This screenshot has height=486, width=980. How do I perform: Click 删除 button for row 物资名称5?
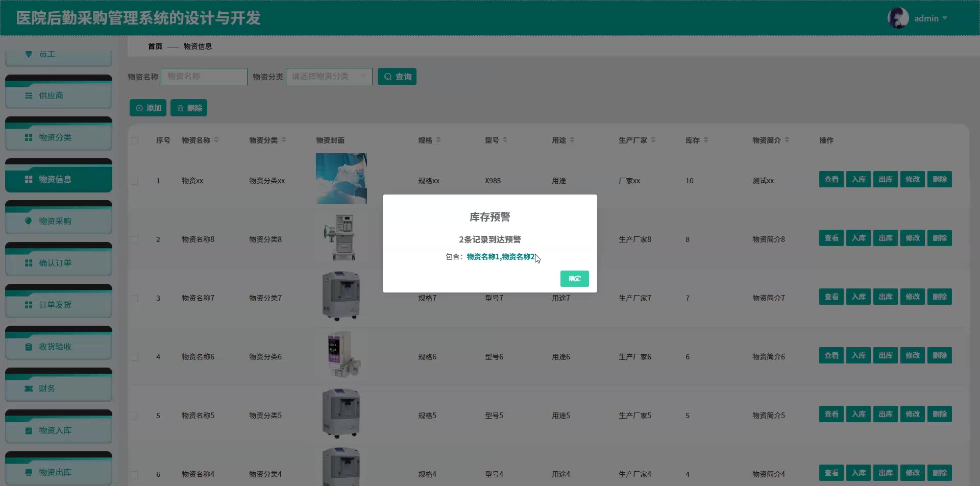(940, 414)
